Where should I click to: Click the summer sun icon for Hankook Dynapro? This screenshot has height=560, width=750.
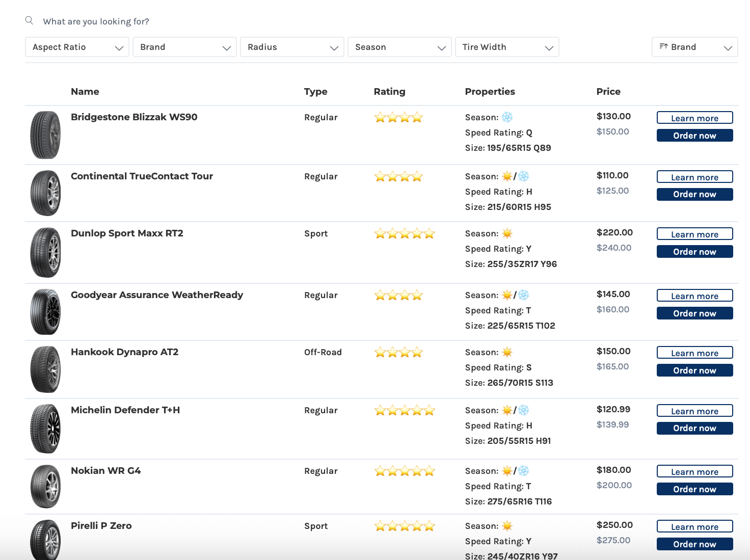pyautogui.click(x=507, y=352)
